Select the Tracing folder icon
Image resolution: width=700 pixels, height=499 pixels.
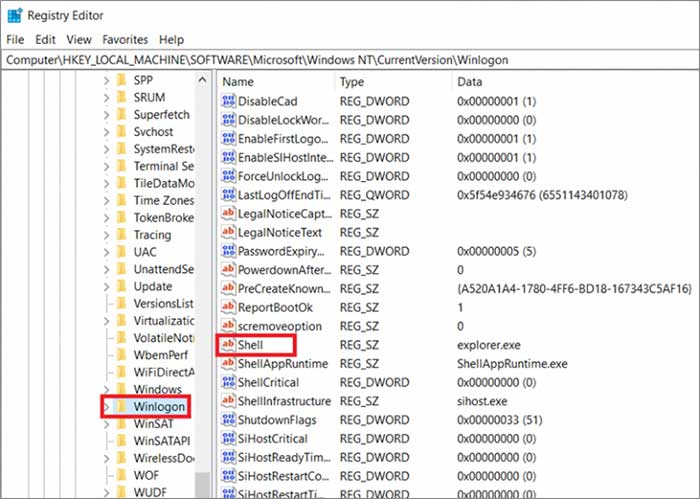point(121,235)
